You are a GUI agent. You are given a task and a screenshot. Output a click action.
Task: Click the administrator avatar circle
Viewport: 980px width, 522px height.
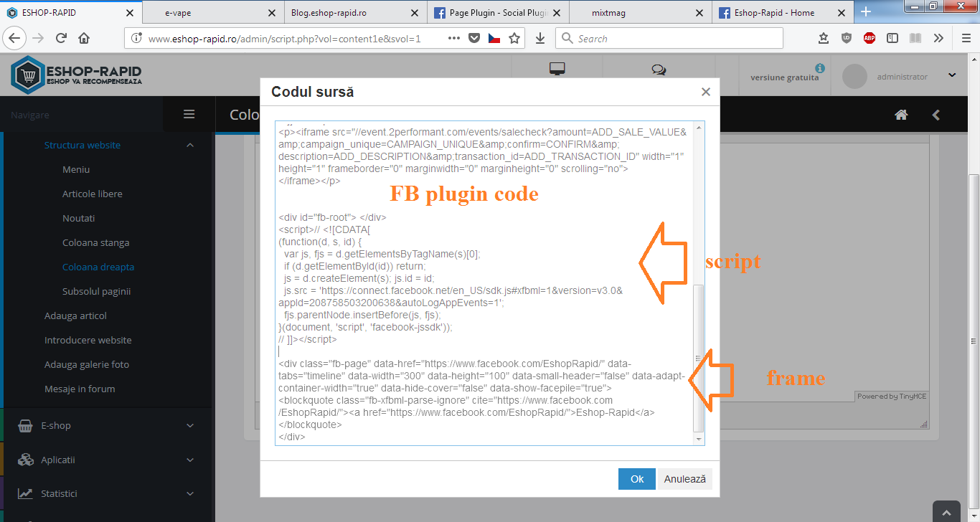pyautogui.click(x=854, y=77)
